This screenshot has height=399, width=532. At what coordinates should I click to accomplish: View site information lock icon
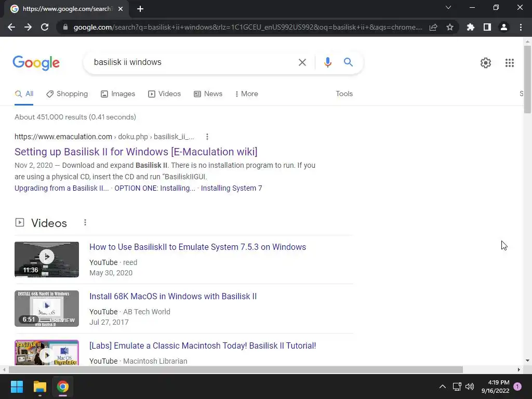tap(65, 27)
